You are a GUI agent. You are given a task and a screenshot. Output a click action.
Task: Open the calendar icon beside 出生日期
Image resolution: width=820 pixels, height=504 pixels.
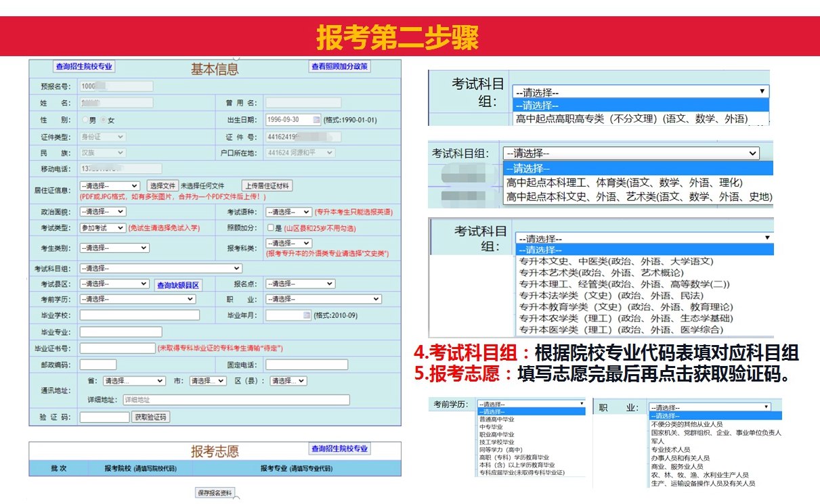pos(316,120)
